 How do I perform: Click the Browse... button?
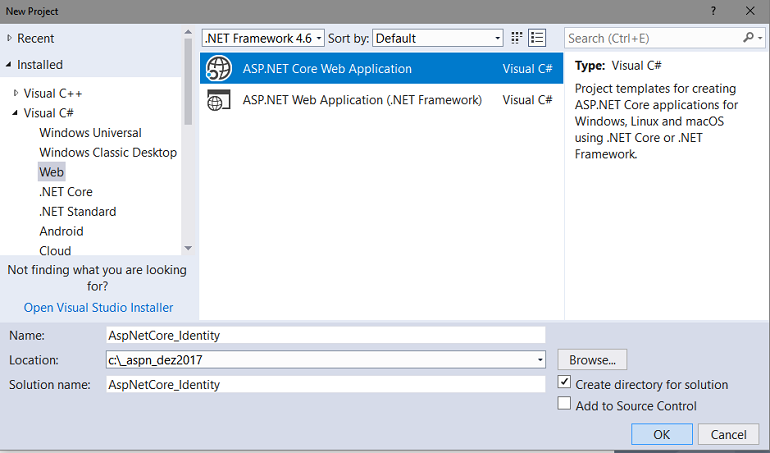tap(592, 360)
